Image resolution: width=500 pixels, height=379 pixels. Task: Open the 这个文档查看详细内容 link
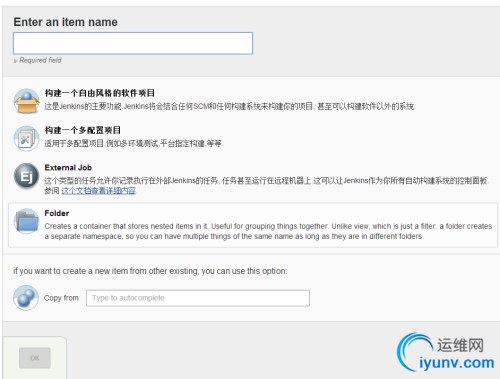coord(98,191)
